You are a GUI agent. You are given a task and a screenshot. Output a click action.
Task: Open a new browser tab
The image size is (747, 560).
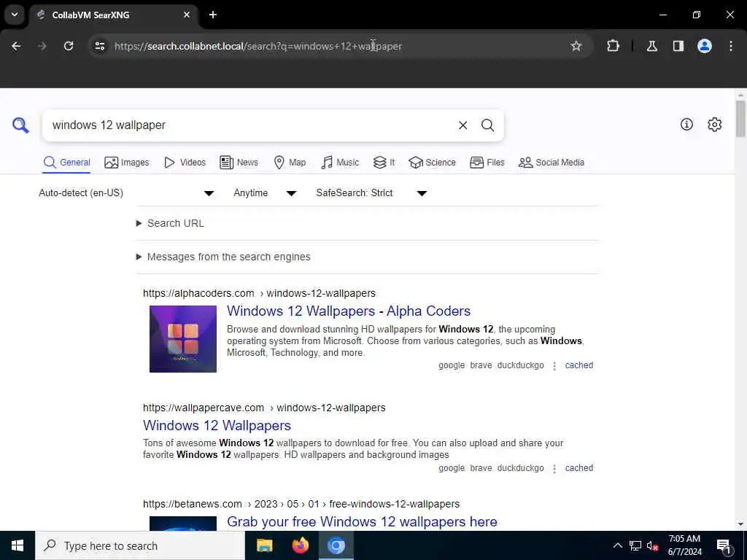click(213, 15)
